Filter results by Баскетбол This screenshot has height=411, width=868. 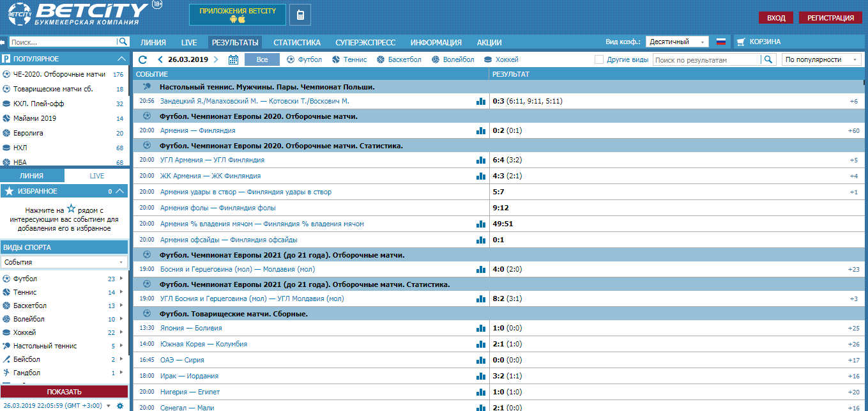click(399, 59)
